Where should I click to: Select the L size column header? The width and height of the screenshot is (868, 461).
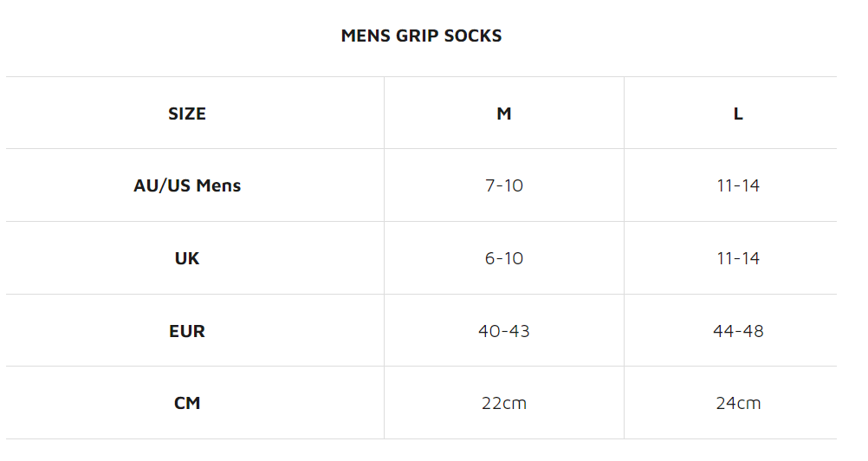(738, 114)
